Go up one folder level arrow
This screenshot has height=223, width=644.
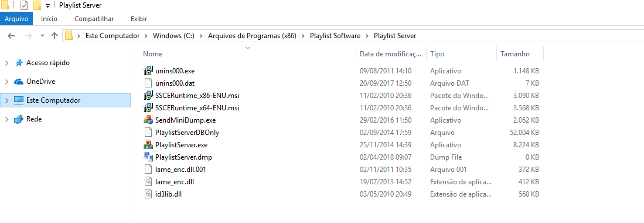pos(54,36)
